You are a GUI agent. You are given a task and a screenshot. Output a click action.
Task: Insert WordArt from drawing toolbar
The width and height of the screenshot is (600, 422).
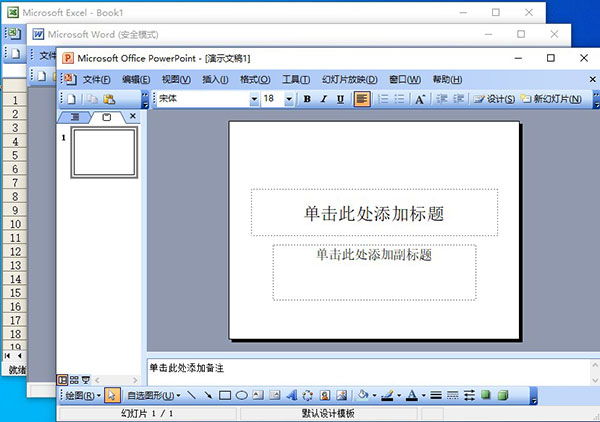click(x=292, y=395)
